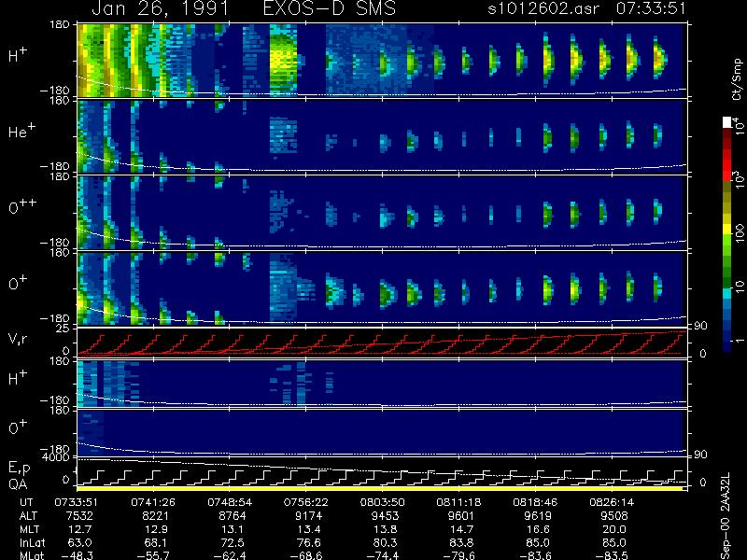Click the MLat value '-48.3'
The width and height of the screenshot is (747, 560).
click(77, 555)
